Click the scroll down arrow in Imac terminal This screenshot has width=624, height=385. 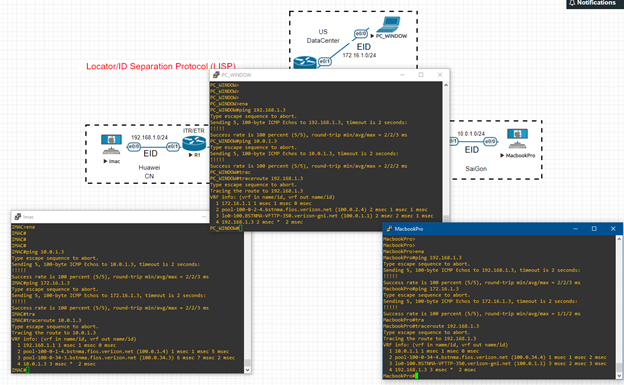pyautogui.click(x=247, y=369)
